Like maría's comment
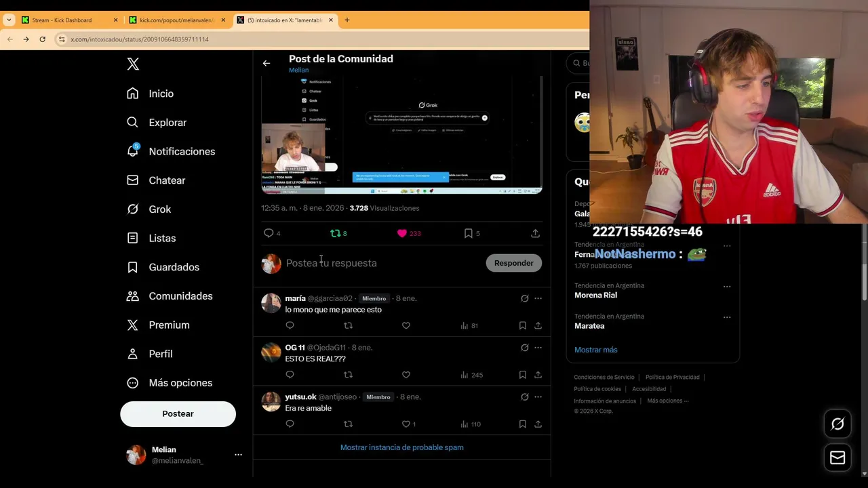868x488 pixels. 406,325
